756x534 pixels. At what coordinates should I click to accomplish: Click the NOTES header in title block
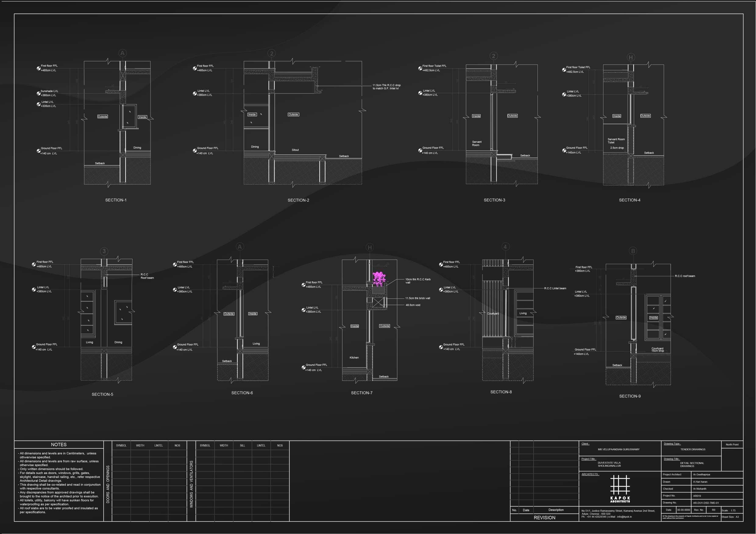coord(59,444)
